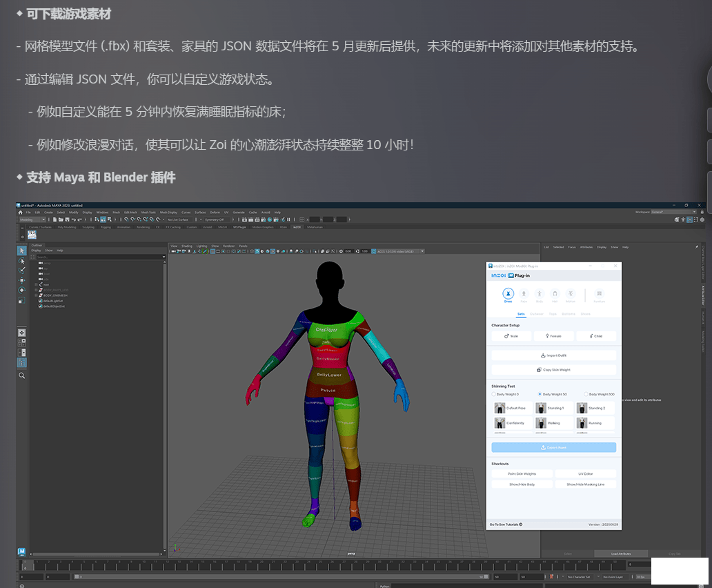Open the Face category icon
The image size is (712, 588).
pyautogui.click(x=523, y=295)
